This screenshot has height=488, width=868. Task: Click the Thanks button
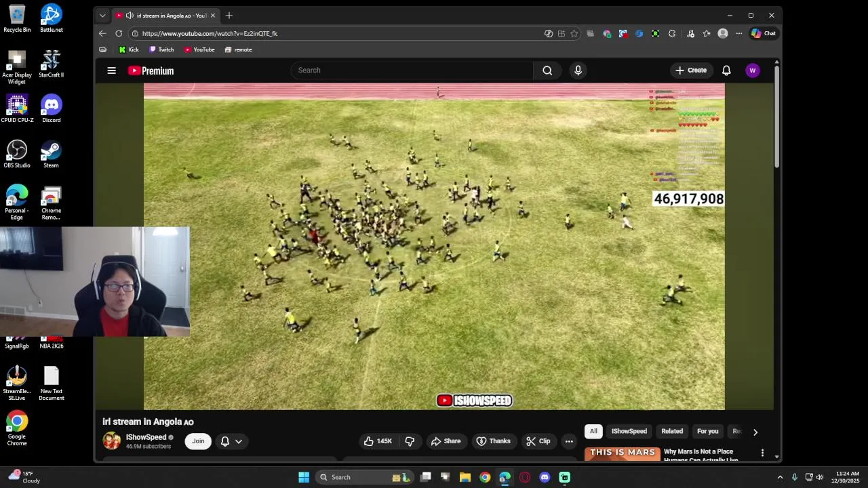point(493,441)
